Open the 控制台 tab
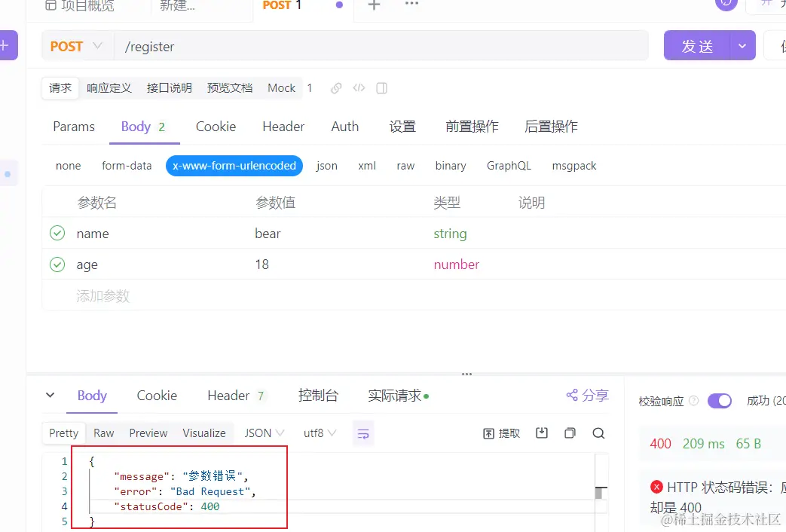 pos(318,396)
